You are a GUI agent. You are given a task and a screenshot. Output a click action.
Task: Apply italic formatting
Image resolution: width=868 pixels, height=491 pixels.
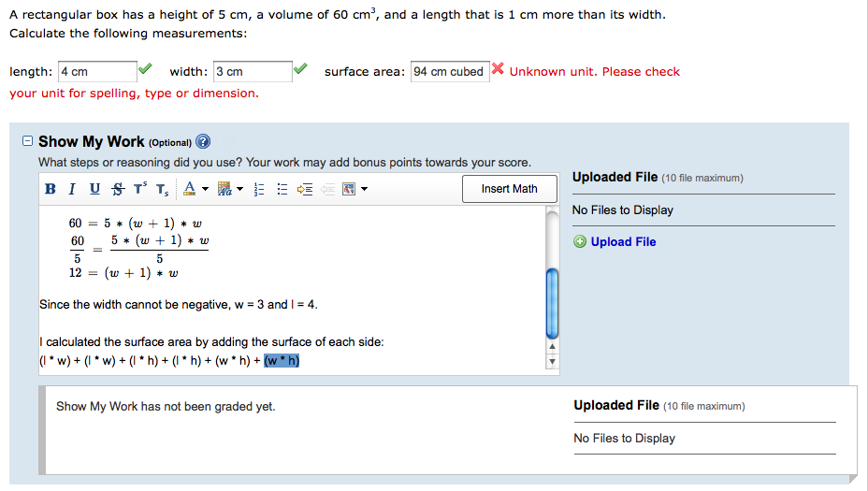(72, 189)
